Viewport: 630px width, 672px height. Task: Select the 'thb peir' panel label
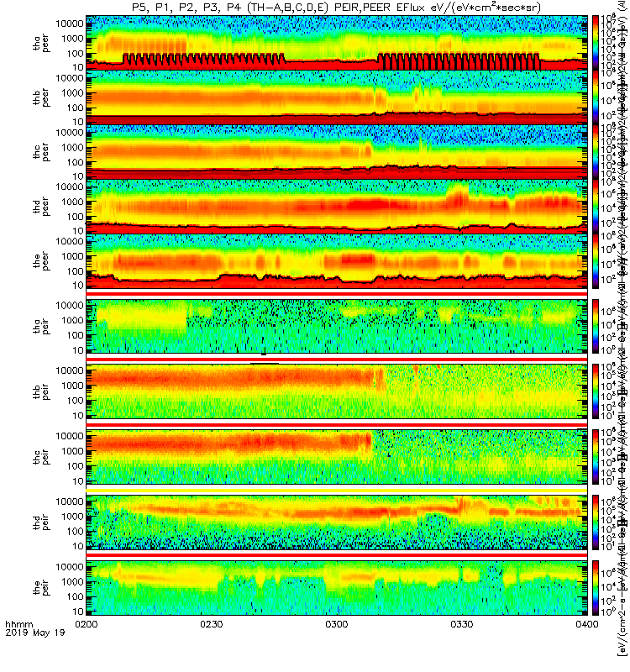tap(41, 391)
